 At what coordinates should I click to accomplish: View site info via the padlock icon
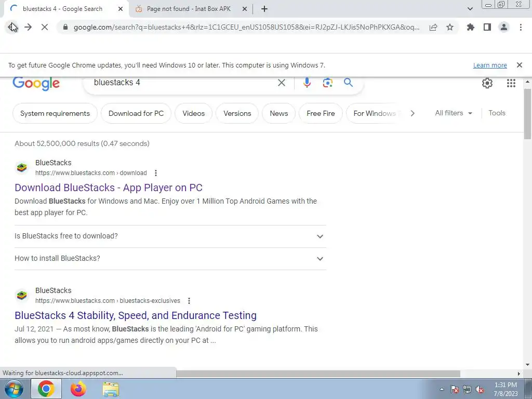tap(65, 27)
